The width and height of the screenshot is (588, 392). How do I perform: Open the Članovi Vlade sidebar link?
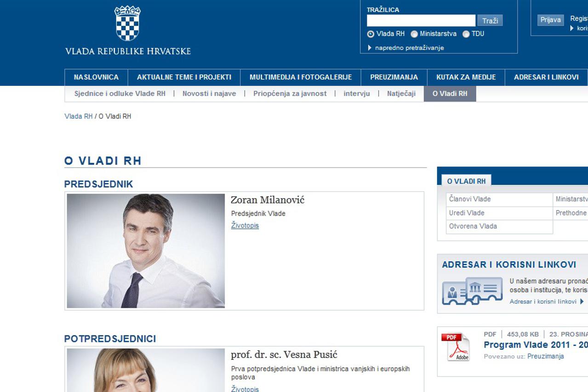pyautogui.click(x=469, y=199)
